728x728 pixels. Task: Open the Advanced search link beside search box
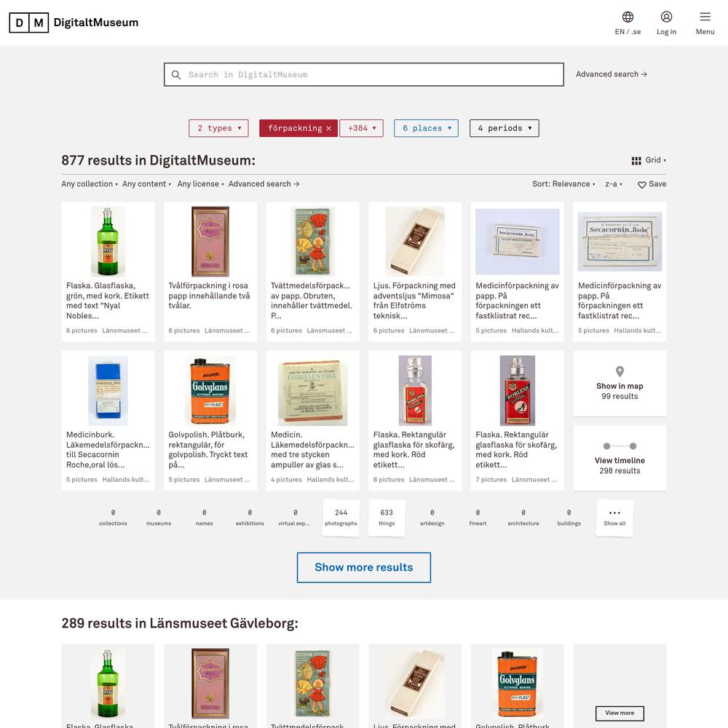612,74
